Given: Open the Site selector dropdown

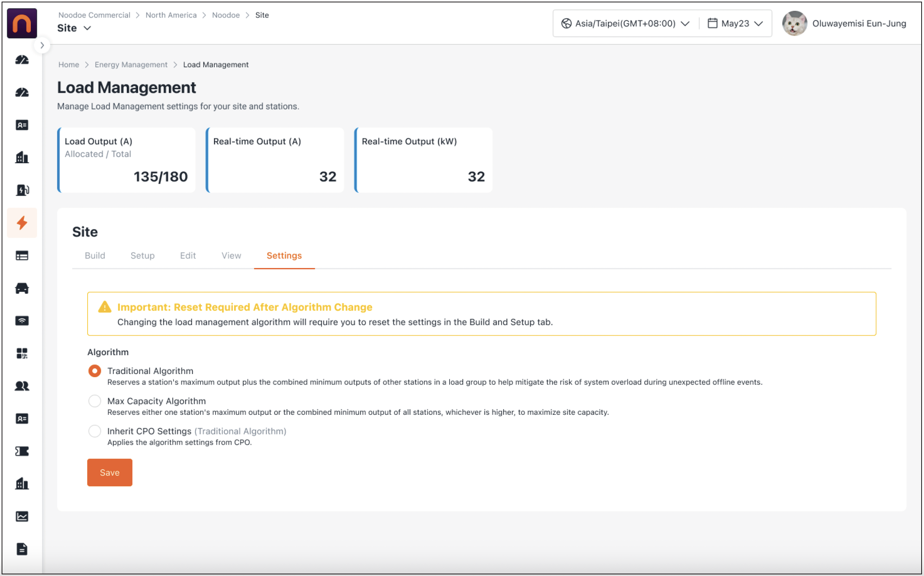Looking at the screenshot, I should pyautogui.click(x=74, y=28).
